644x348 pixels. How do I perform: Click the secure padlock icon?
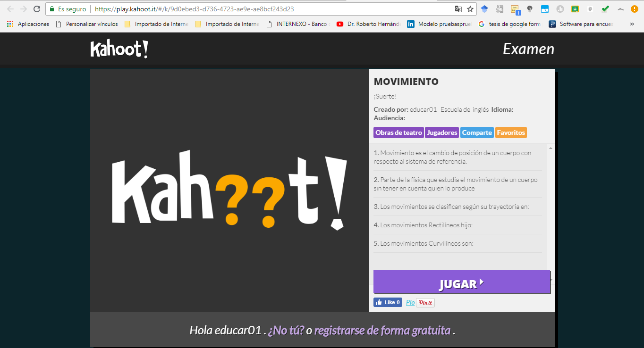coord(52,9)
